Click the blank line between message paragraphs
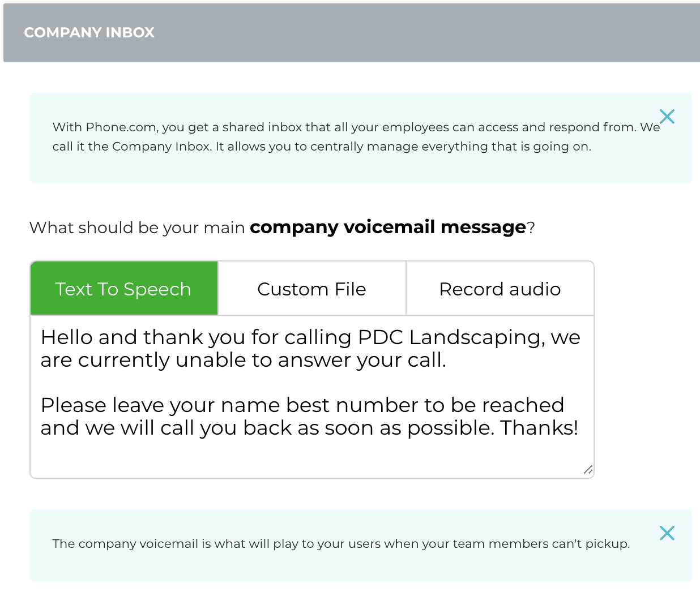Image resolution: width=700 pixels, height=592 pixels. click(227, 383)
